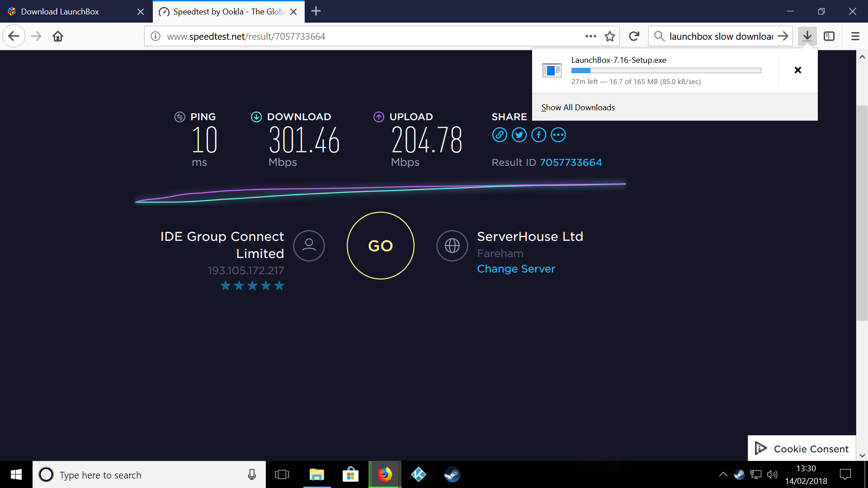Screen dimensions: 868x488
Task: Show the browser sidebars
Action: tap(829, 36)
